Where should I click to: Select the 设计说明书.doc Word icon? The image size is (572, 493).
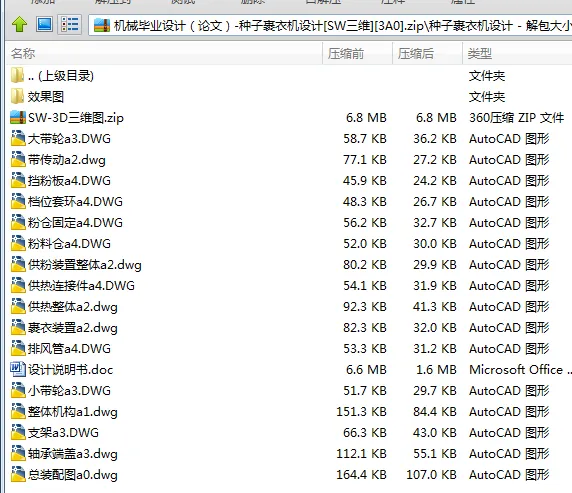[18, 369]
